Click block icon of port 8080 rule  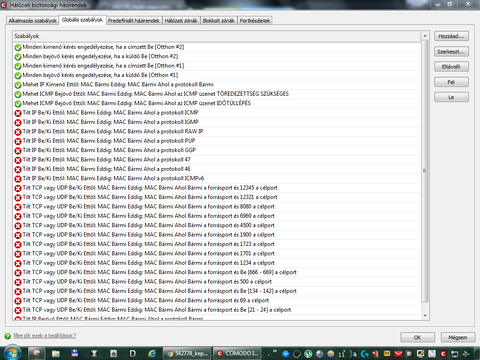pos(18,207)
